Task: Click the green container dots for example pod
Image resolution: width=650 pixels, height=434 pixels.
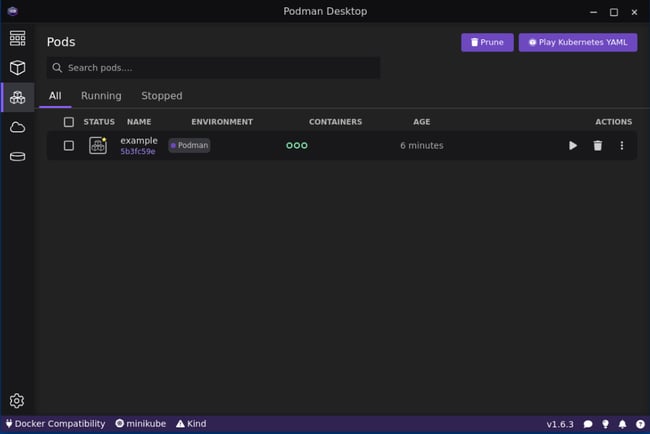Action: pos(297,145)
